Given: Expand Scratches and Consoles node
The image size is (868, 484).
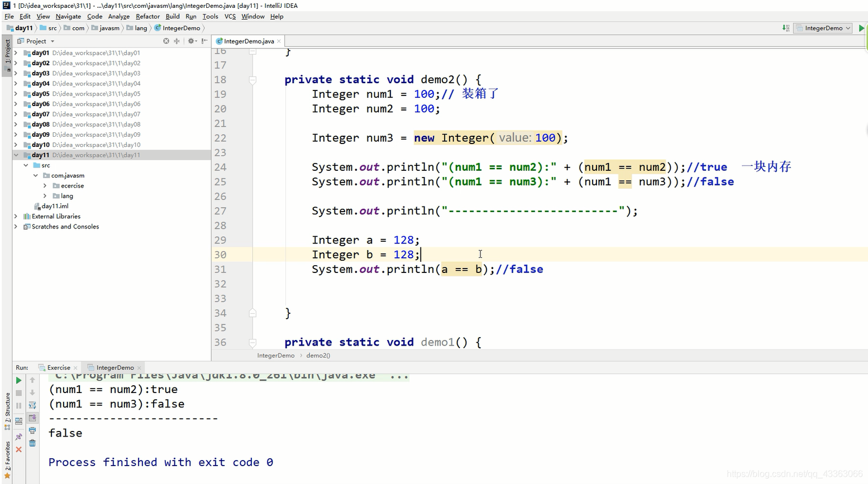Looking at the screenshot, I should click(x=16, y=227).
